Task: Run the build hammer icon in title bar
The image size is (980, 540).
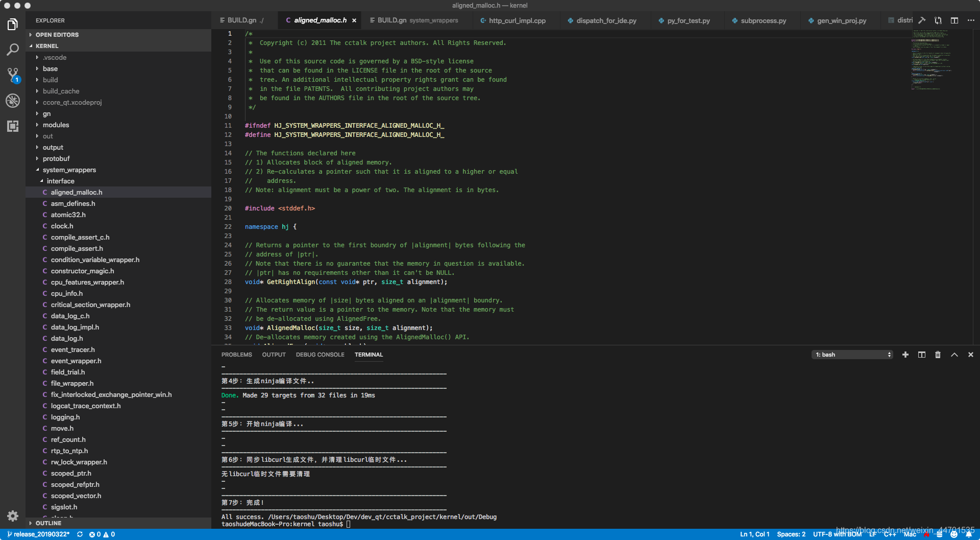Action: click(922, 20)
